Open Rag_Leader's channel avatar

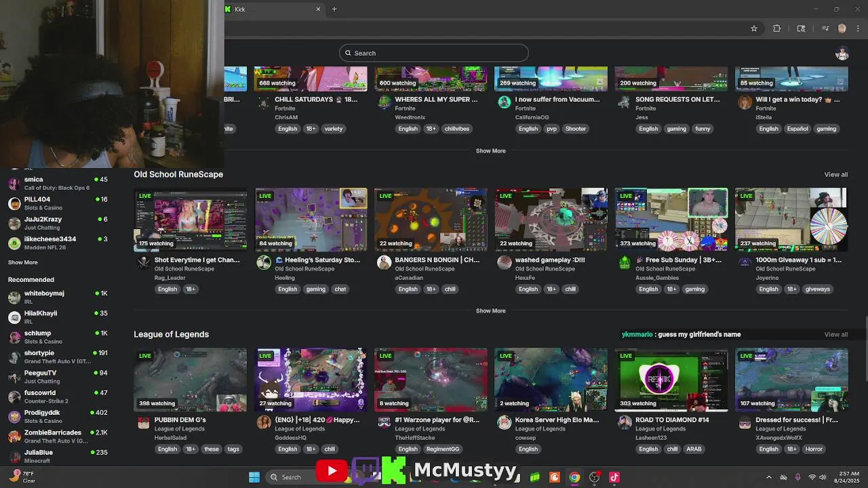point(144,263)
